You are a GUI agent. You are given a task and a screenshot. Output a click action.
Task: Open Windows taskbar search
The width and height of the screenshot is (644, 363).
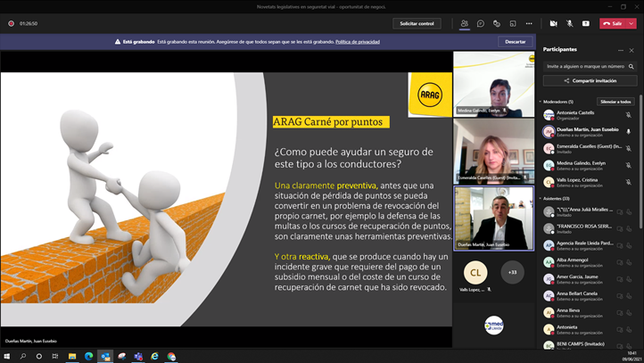tap(23, 356)
